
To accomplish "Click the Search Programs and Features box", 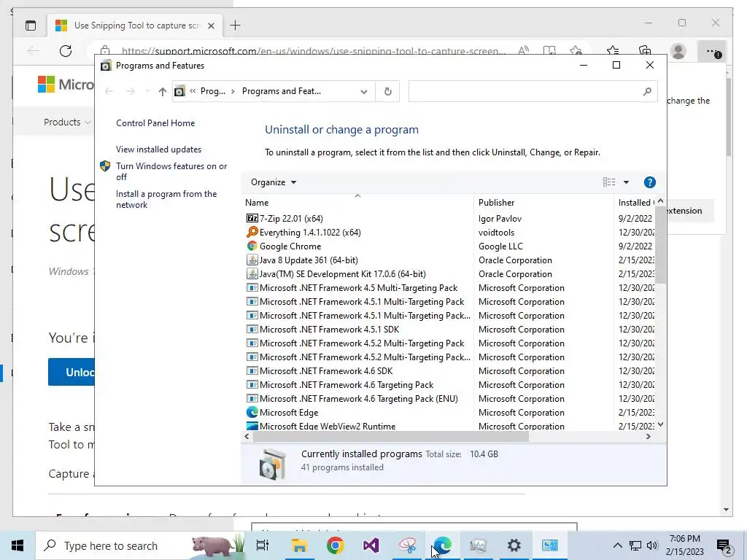I will coord(533,91).
